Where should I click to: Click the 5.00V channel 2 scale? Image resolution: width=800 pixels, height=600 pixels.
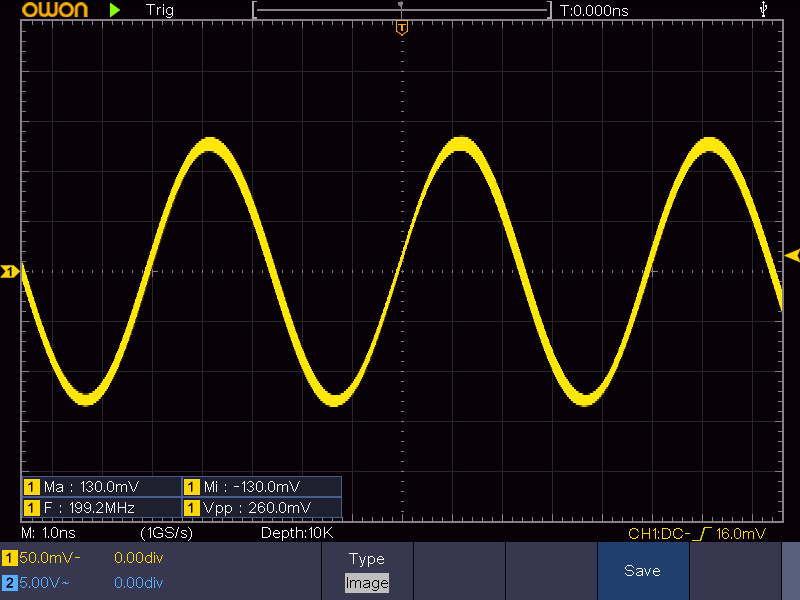click(x=44, y=583)
